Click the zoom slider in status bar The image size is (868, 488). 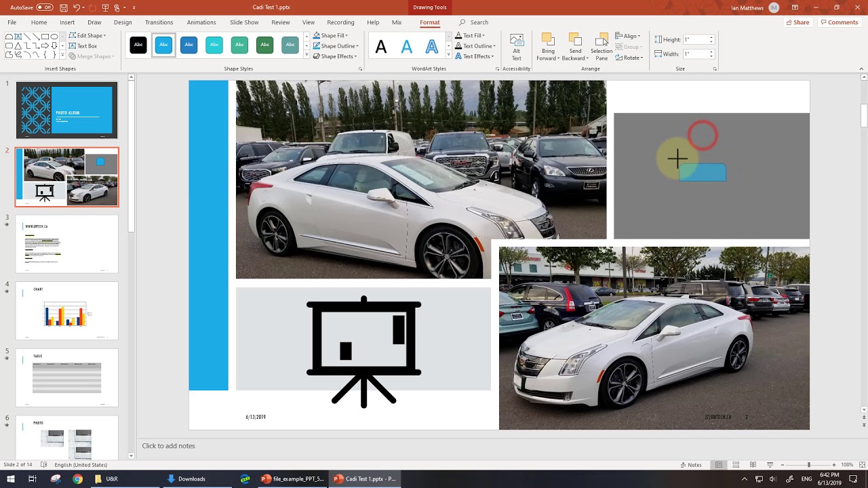pos(808,465)
